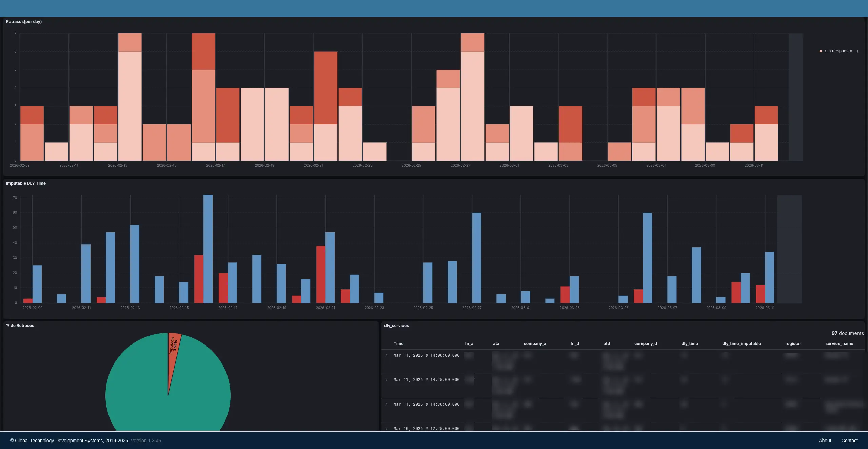Image resolution: width=868 pixels, height=449 pixels.
Task: Expand the Mar 11 14:00:00 document row
Action: coord(386,355)
